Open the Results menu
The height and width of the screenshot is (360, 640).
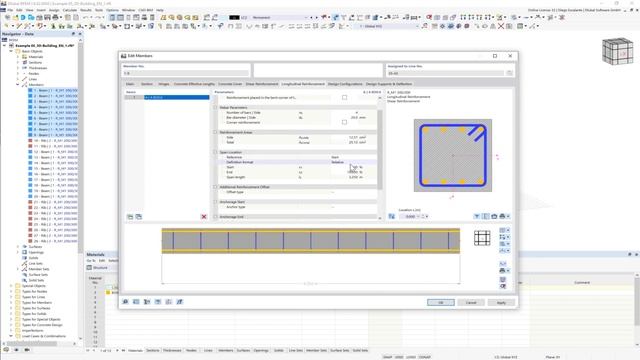coord(86,10)
